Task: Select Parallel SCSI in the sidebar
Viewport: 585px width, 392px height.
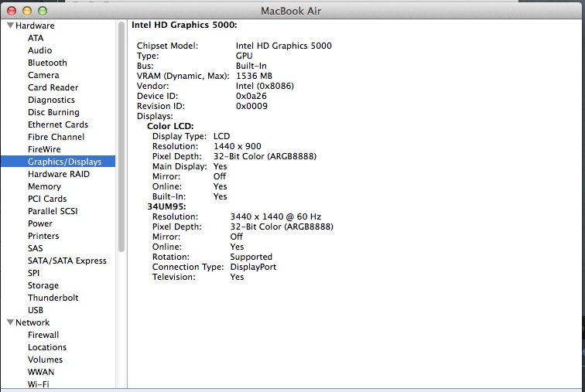Action: (x=53, y=211)
